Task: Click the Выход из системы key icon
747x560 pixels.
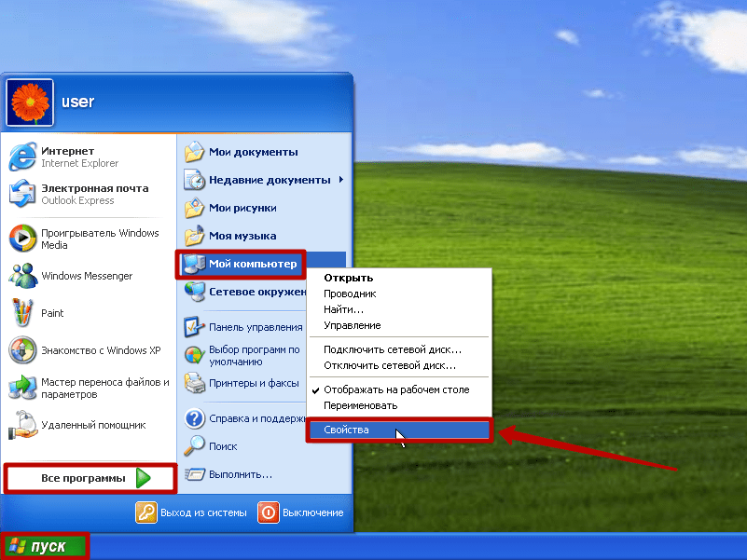Action: coord(146,512)
